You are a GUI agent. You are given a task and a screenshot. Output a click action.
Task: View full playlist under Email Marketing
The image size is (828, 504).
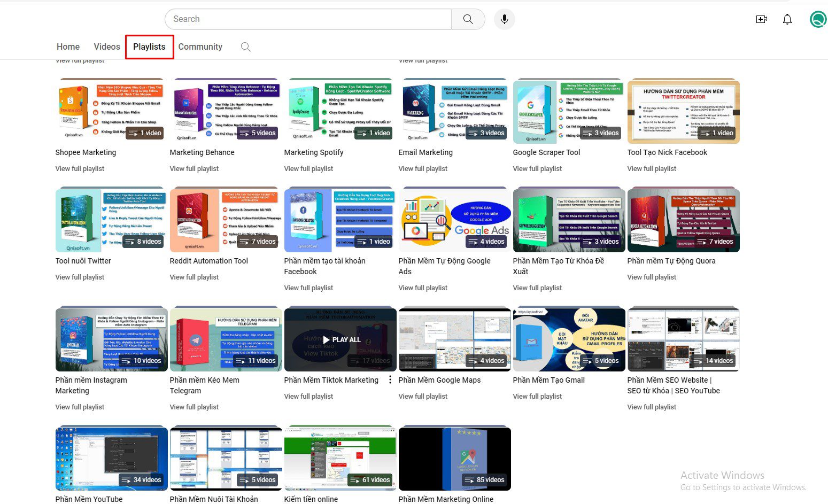coord(423,169)
